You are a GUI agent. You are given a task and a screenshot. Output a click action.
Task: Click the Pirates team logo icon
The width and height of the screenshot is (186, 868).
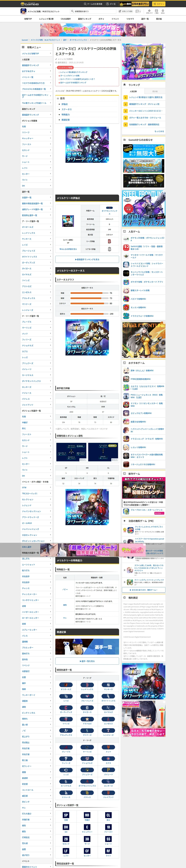coord(108,770)
